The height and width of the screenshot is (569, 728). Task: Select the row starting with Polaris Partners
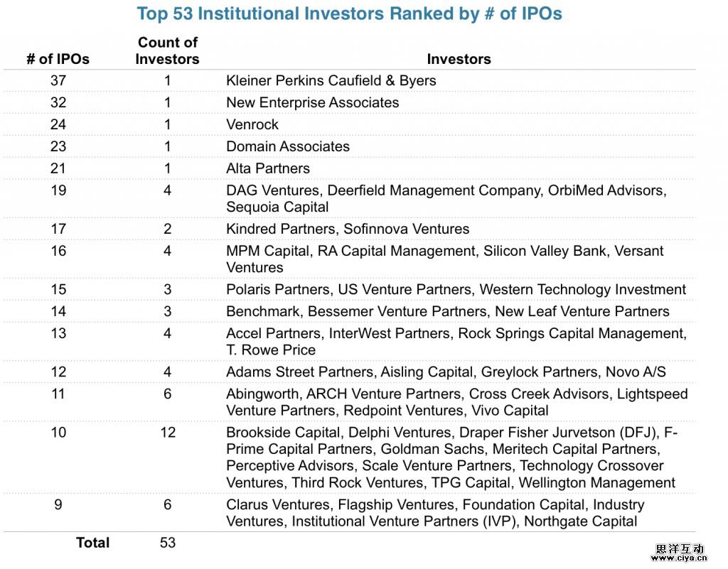click(456, 289)
